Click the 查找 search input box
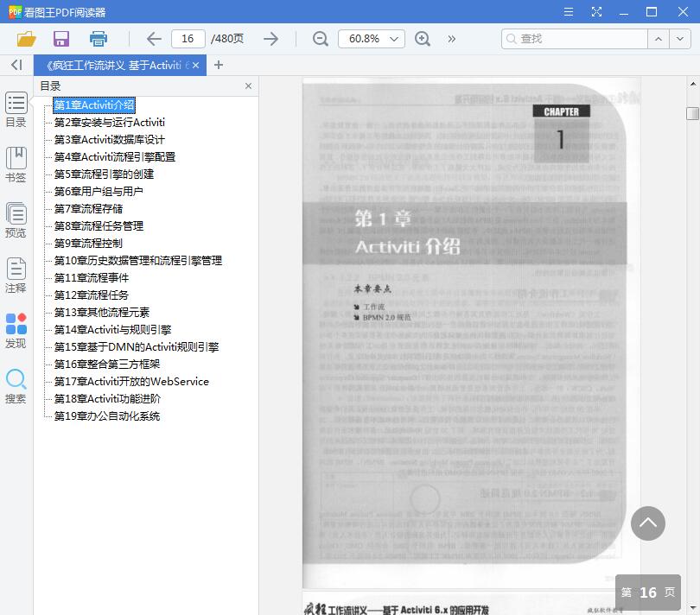This screenshot has width=700, height=615. 575,39
